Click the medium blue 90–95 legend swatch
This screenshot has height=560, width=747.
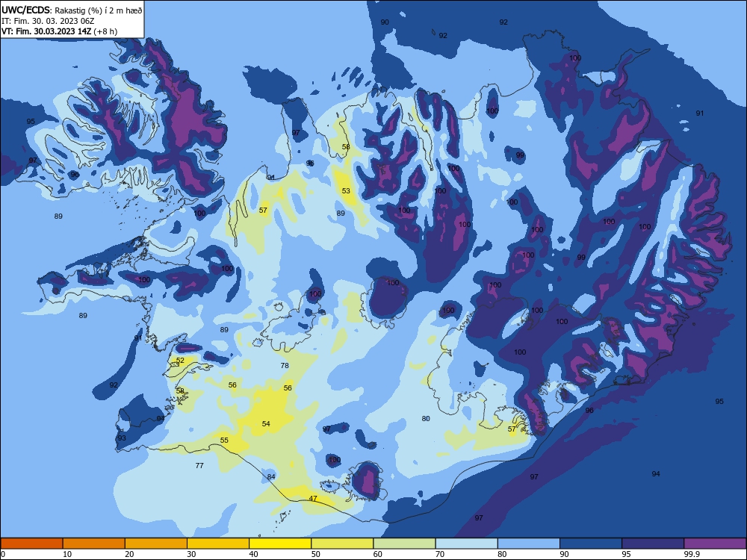[x=591, y=544]
